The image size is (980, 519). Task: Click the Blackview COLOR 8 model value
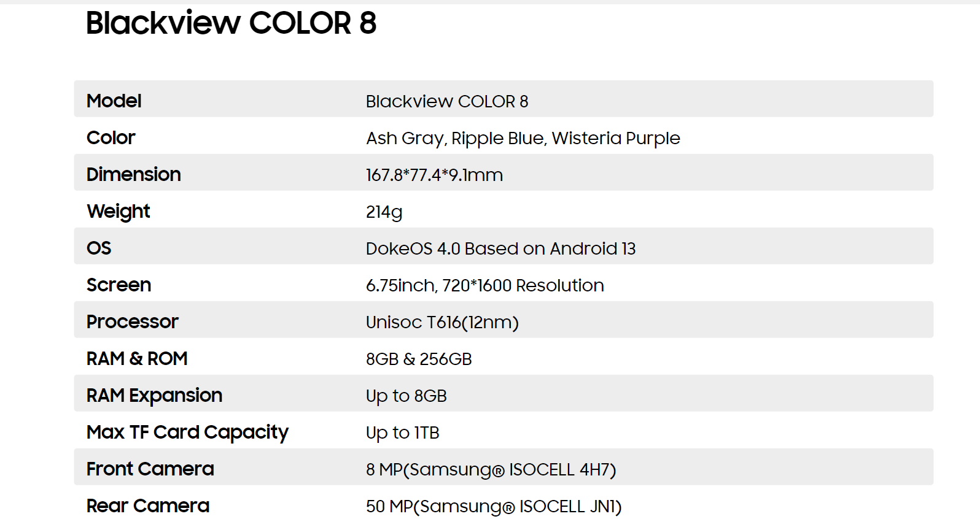pos(447,101)
